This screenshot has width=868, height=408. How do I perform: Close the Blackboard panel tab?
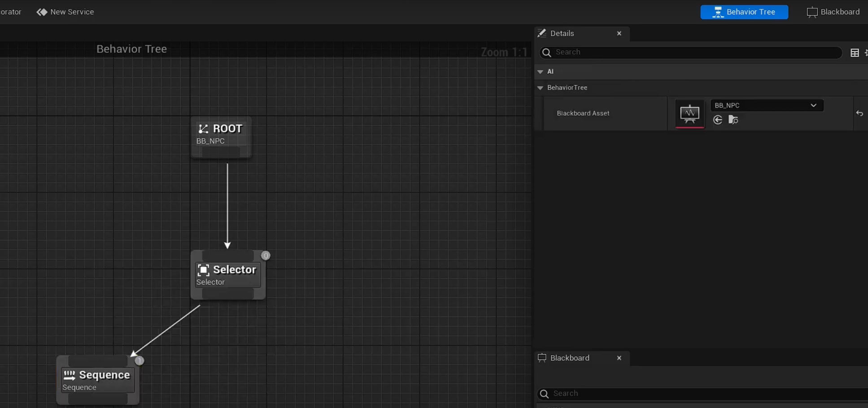point(619,358)
